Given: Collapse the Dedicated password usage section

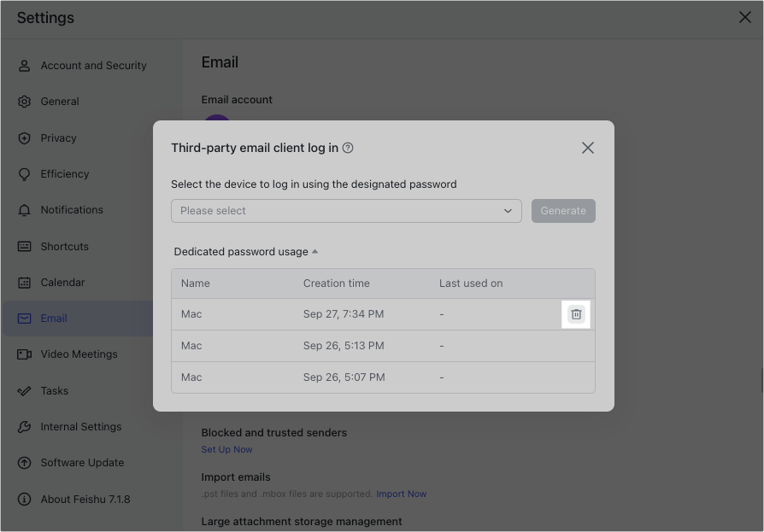Looking at the screenshot, I should pyautogui.click(x=314, y=251).
